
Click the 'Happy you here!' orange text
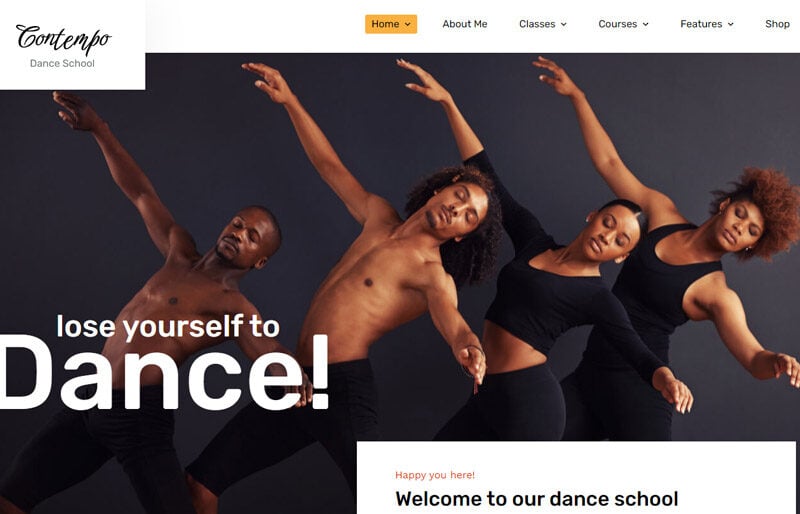435,475
